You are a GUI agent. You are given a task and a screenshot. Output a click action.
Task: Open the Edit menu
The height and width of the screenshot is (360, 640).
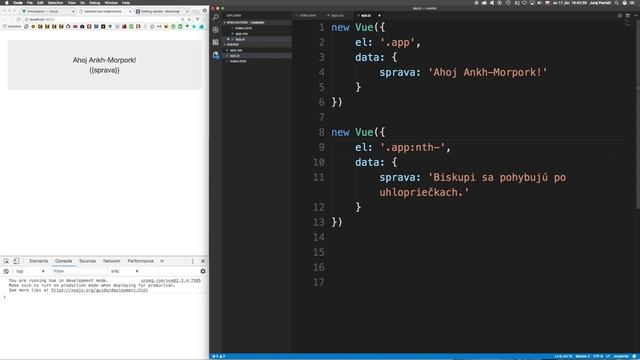(40, 2)
